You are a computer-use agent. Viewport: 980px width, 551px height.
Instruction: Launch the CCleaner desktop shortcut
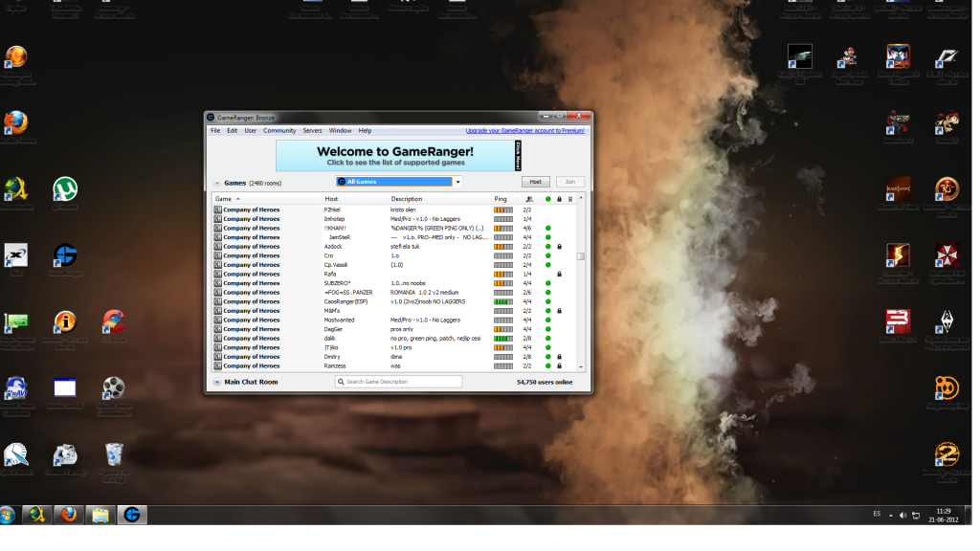[x=114, y=321]
